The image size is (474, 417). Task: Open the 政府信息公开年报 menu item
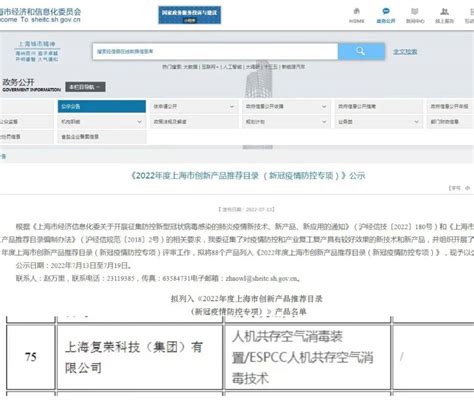click(x=450, y=106)
